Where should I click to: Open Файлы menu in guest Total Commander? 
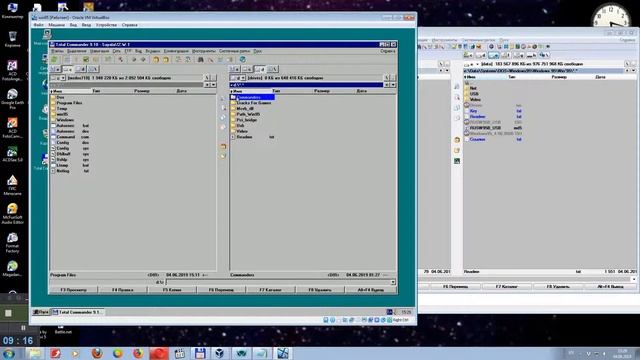coord(57,51)
